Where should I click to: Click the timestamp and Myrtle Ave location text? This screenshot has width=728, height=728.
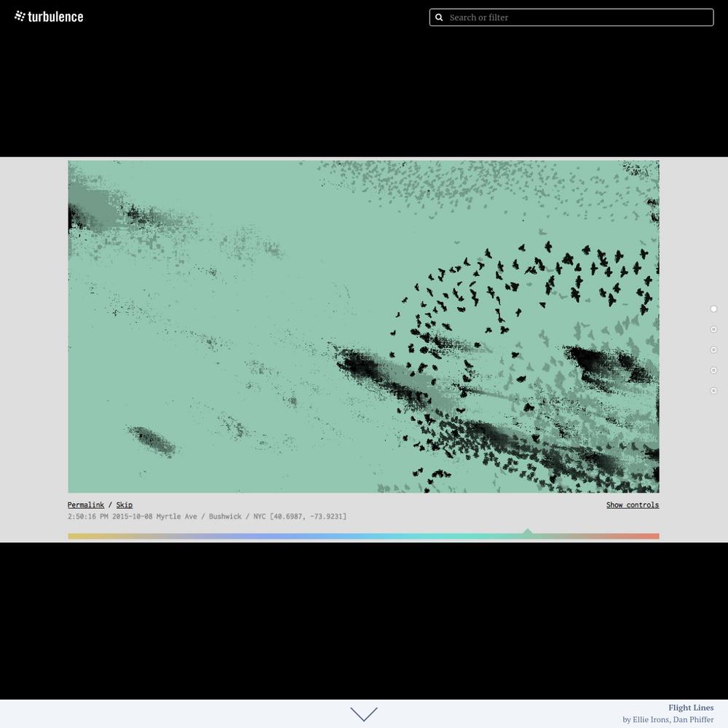click(207, 516)
